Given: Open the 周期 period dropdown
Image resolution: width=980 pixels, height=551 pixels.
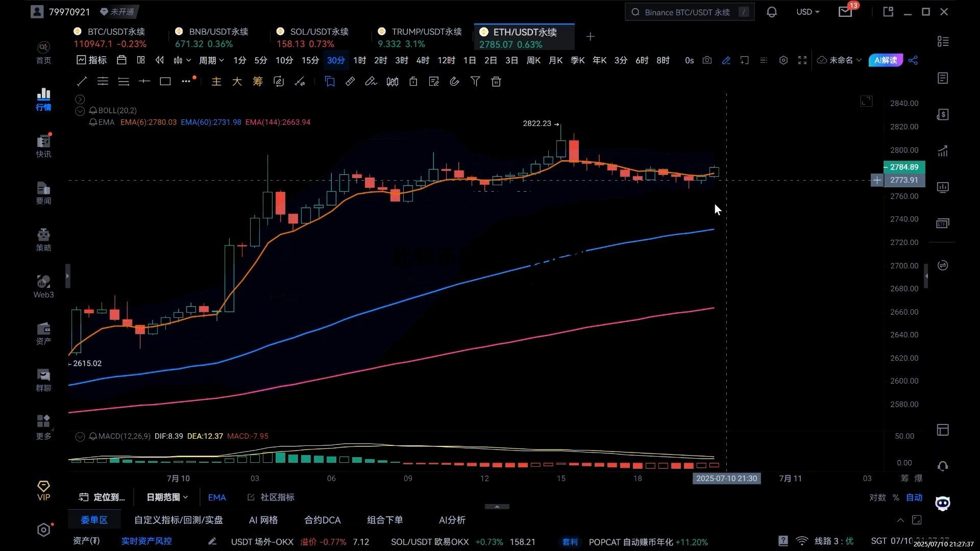Looking at the screenshot, I should (211, 60).
